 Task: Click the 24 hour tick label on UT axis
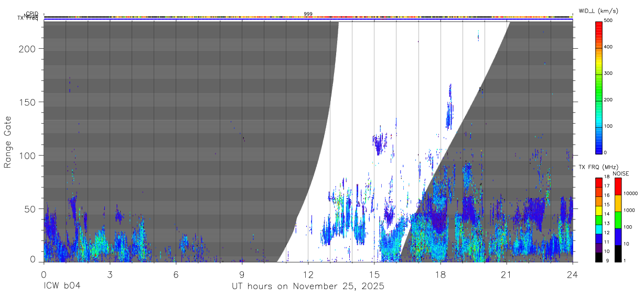pyautogui.click(x=572, y=273)
